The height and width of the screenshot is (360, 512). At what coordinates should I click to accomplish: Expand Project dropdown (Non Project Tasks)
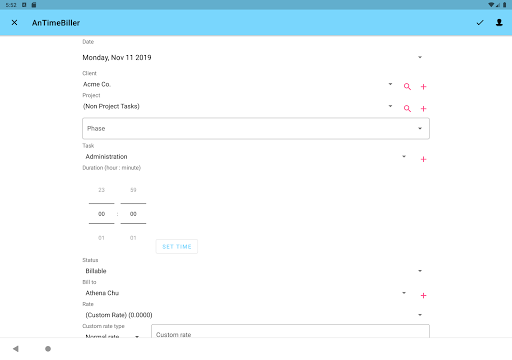coord(239,106)
